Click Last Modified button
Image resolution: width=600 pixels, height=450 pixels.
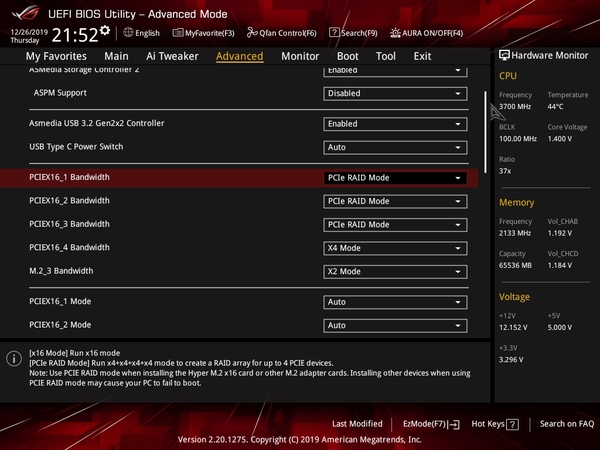pyautogui.click(x=357, y=424)
